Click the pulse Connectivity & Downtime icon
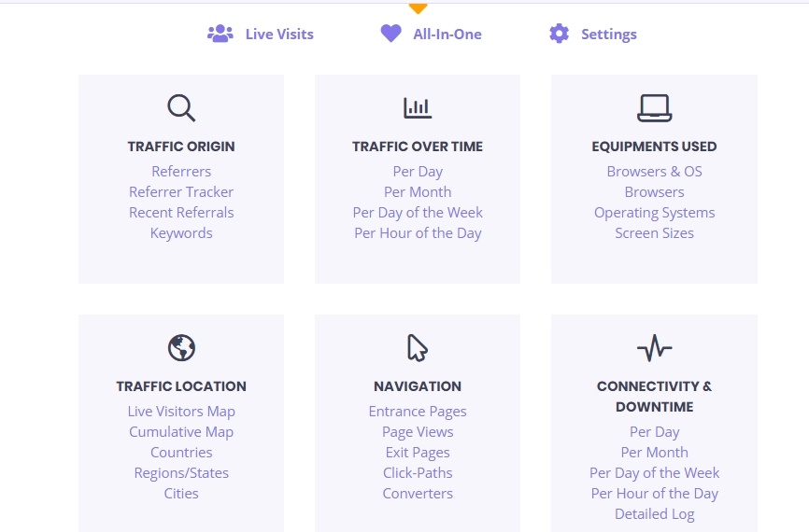This screenshot has width=809, height=532. click(x=654, y=348)
